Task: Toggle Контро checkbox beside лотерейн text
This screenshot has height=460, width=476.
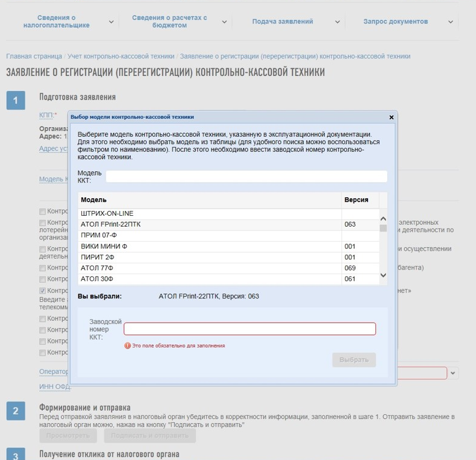Action: tap(42, 222)
